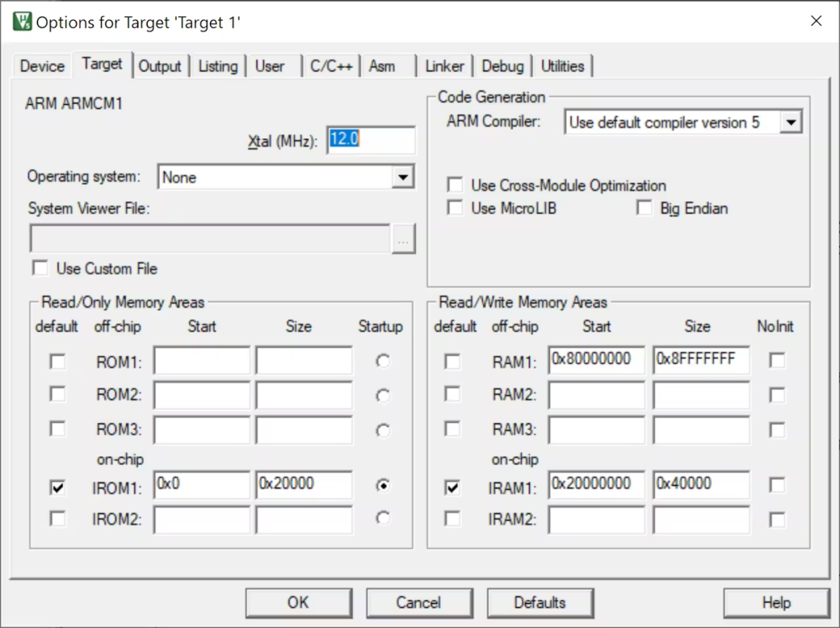
Task: Select IROM1 Startup radio button
Action: point(383,486)
